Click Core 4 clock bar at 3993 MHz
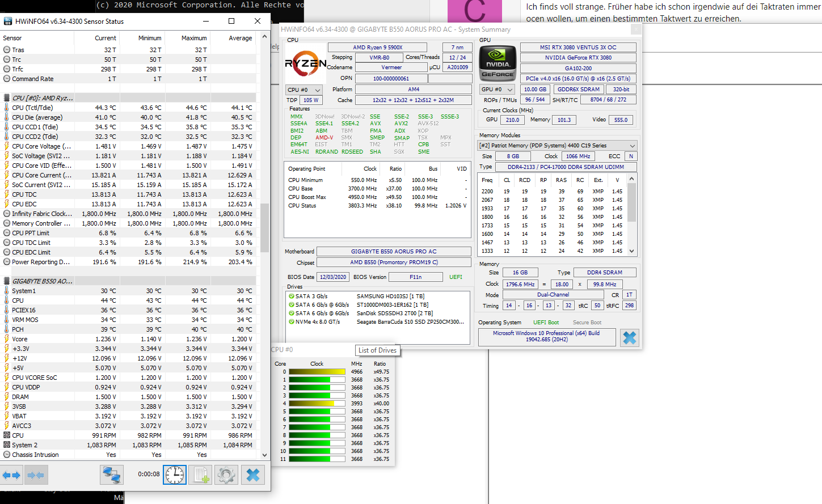Screen dimensions: 822x504 tap(317, 404)
